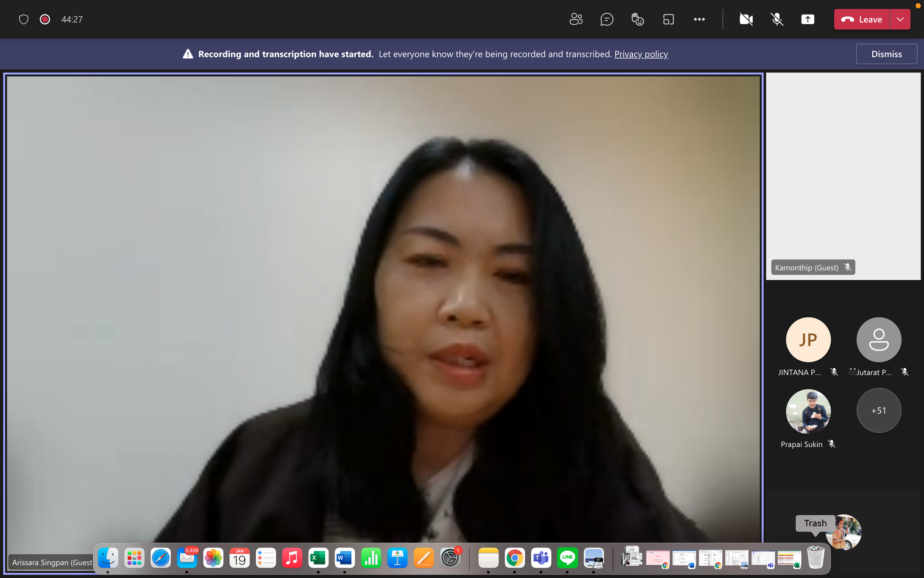Select the Kamonthip (Guest) video tile
This screenshot has height=578, width=924.
coord(843,176)
